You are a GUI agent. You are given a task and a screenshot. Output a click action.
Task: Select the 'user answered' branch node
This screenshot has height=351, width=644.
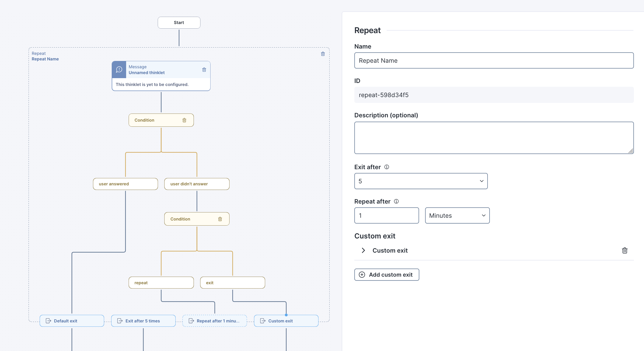pos(125,184)
